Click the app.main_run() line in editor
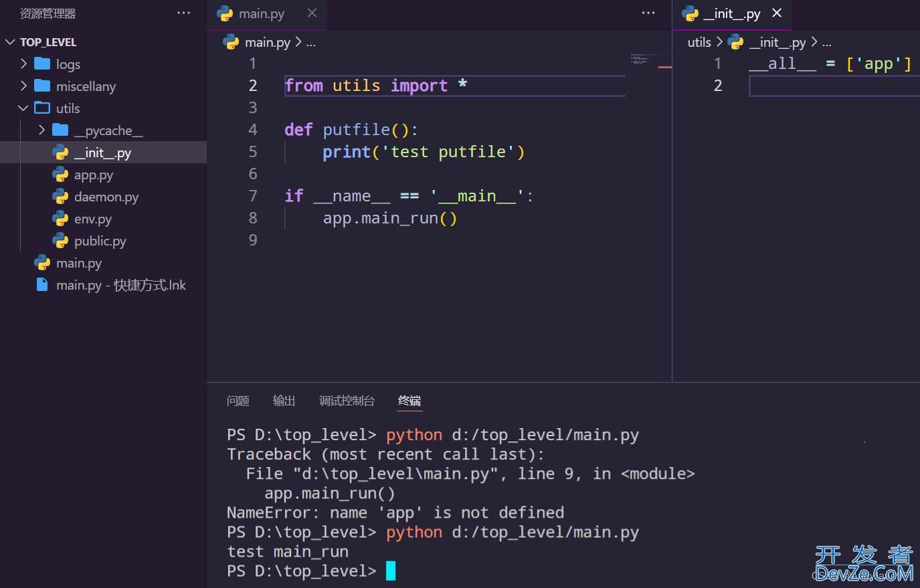The height and width of the screenshot is (588, 920). click(x=390, y=218)
